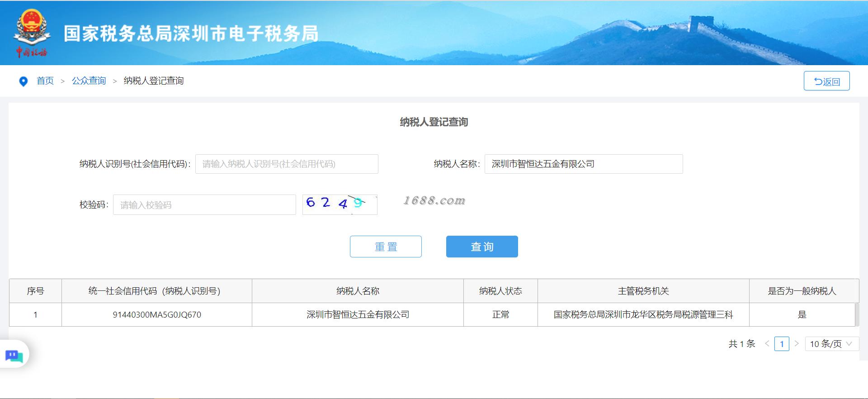
Task: Go to previous page arrow
Action: click(x=767, y=344)
